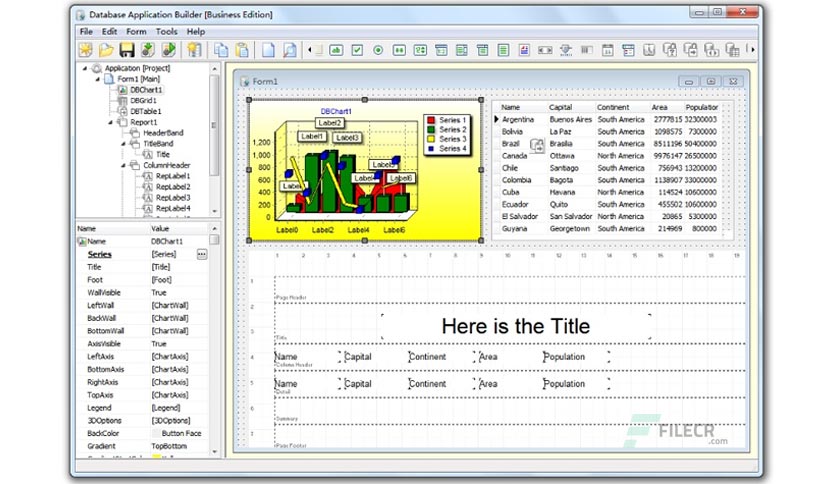Collapse the Report1 tree node
The image size is (836, 484).
[111, 123]
